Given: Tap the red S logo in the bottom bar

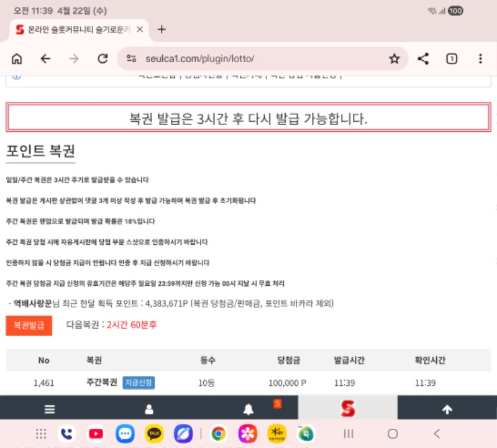Looking at the screenshot, I should pyautogui.click(x=347, y=408).
